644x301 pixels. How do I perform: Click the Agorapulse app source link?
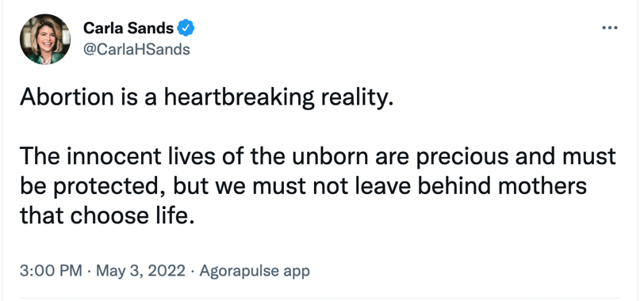pos(255,271)
